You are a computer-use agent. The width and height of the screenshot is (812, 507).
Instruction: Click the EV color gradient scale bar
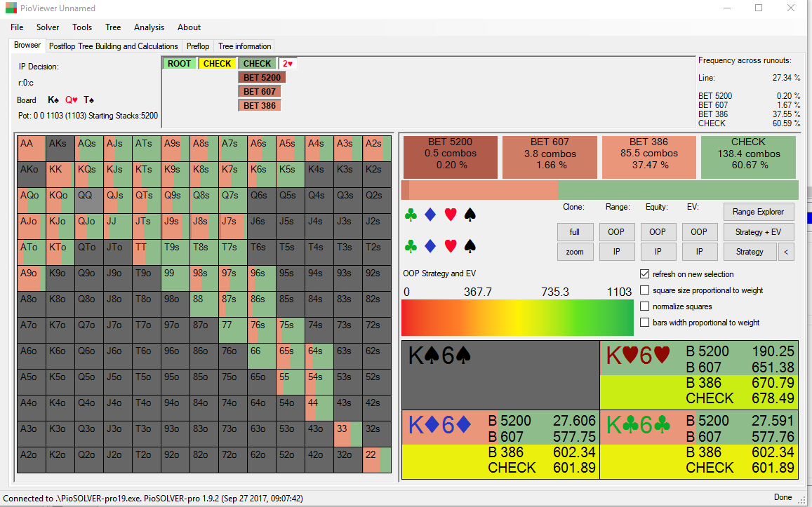pos(517,318)
